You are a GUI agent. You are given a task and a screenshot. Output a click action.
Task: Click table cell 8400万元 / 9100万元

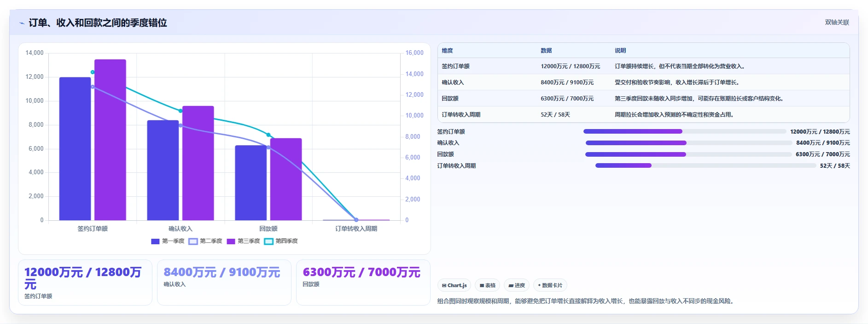[567, 82]
